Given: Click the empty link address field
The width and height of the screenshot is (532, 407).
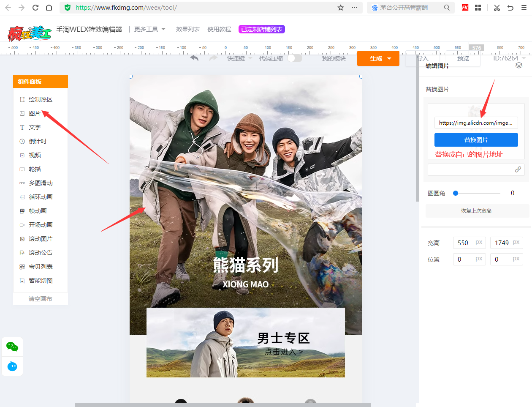Looking at the screenshot, I should (476, 169).
